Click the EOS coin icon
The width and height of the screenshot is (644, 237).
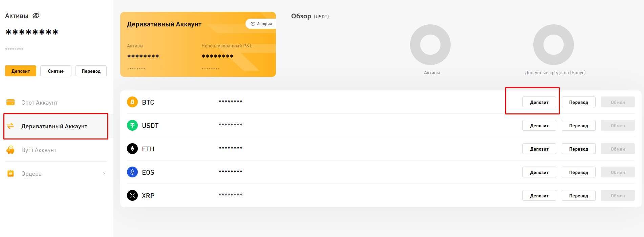(x=132, y=172)
